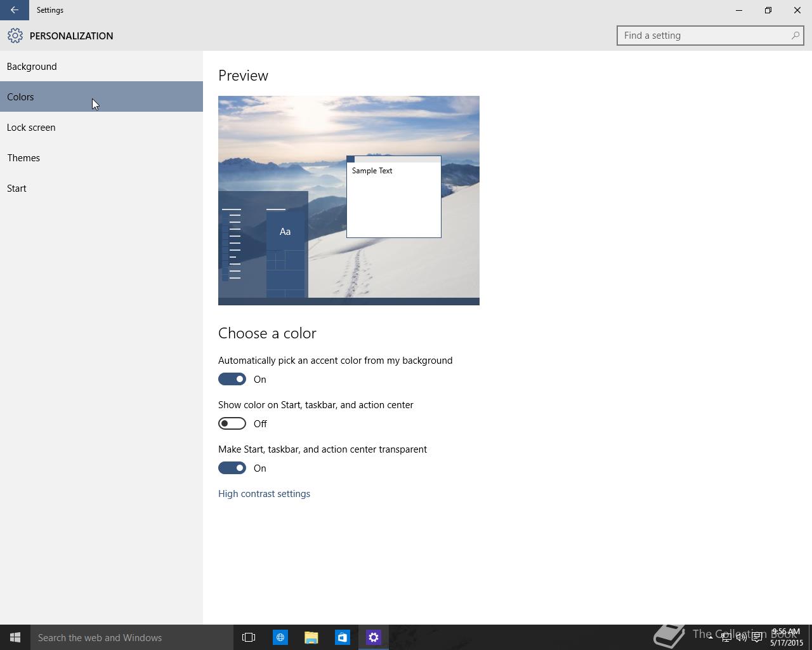
Task: Open the action center notification icon
Action: click(757, 637)
